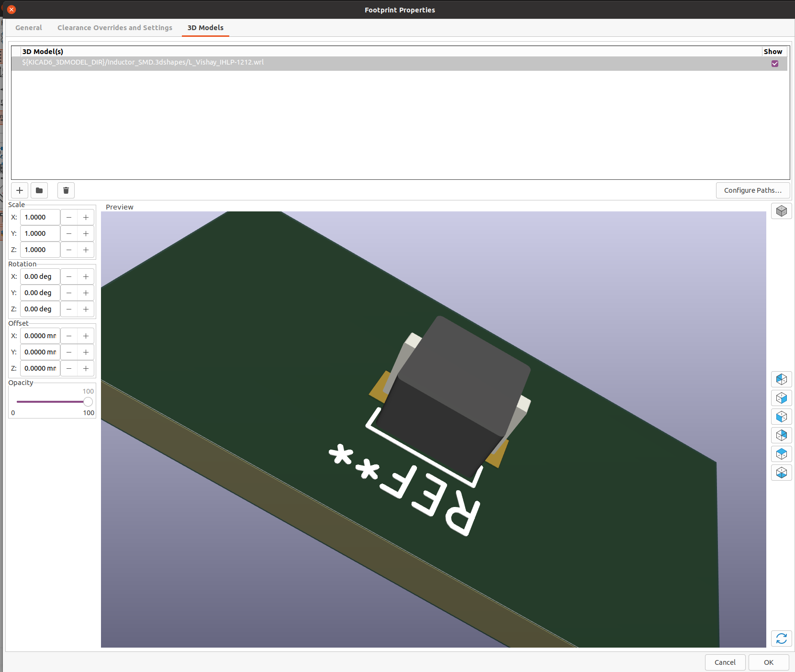Screen dimensions: 795x672
Task: Uncheck Show checkbox for L_Vishay_IHLP-1212 model
Action: 774,64
